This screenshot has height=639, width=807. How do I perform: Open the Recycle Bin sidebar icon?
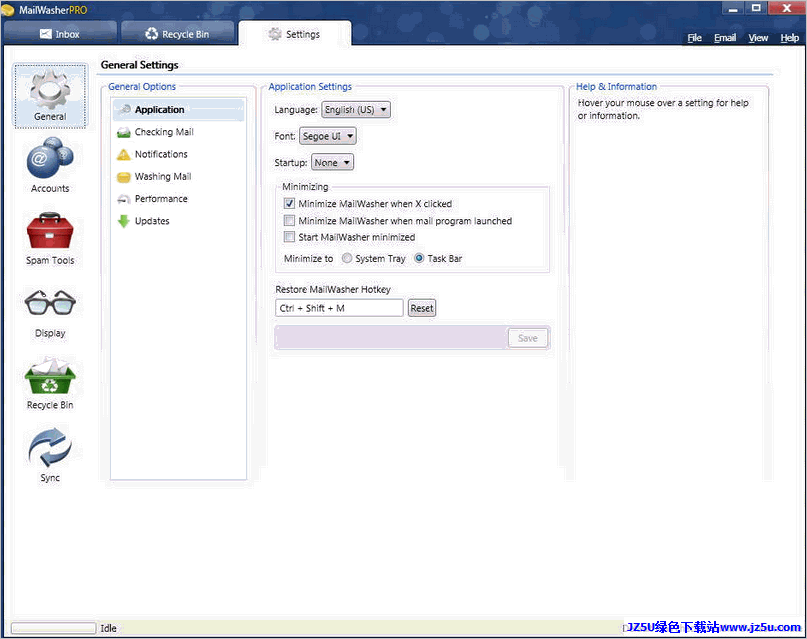50,376
